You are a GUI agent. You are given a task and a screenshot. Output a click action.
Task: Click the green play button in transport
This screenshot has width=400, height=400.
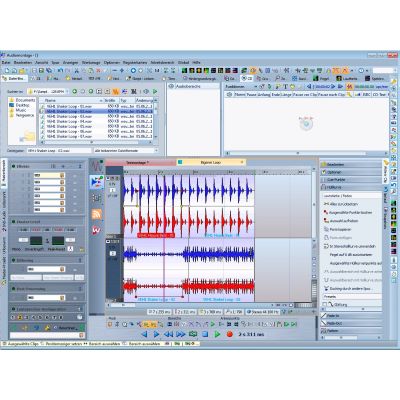coord(217,334)
